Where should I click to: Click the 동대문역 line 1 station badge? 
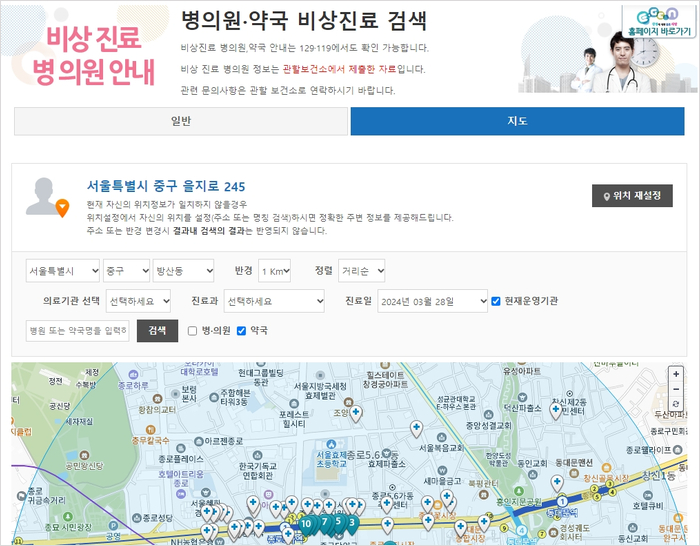[x=562, y=501]
